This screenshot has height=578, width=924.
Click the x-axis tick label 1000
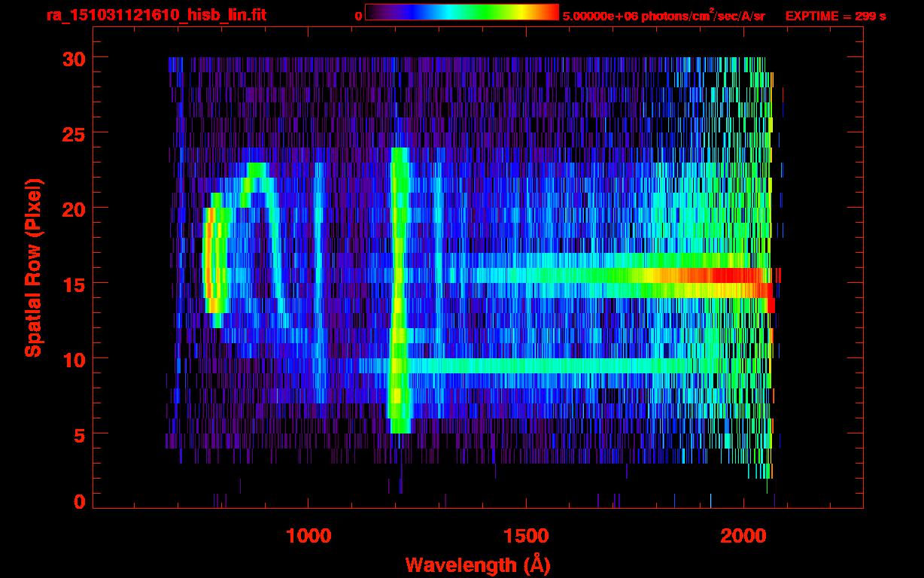pyautogui.click(x=309, y=536)
